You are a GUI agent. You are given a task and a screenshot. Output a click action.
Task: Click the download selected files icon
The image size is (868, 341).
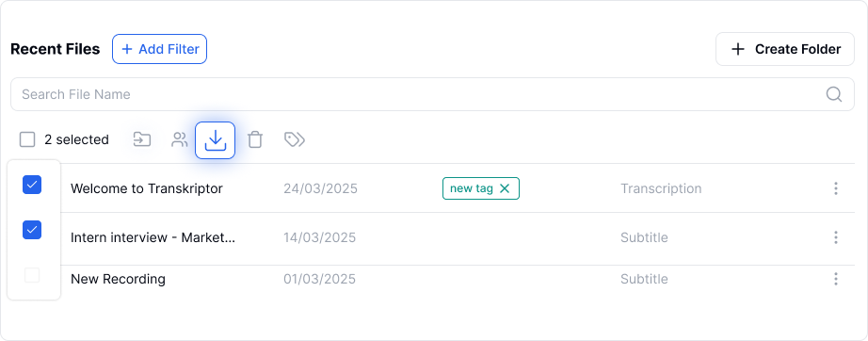click(216, 140)
